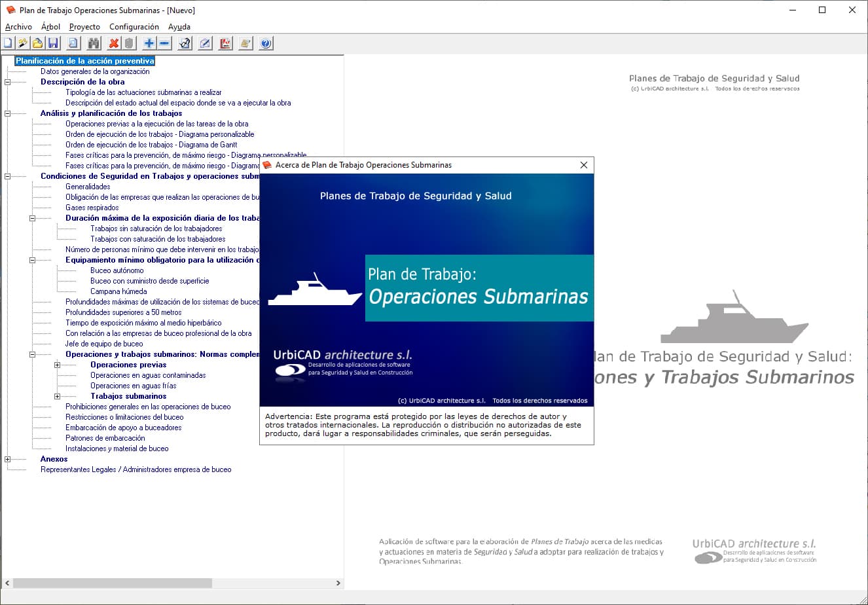This screenshot has height=605, width=868.
Task: Select Planificación de la acción preventiva root
Action: pos(85,61)
